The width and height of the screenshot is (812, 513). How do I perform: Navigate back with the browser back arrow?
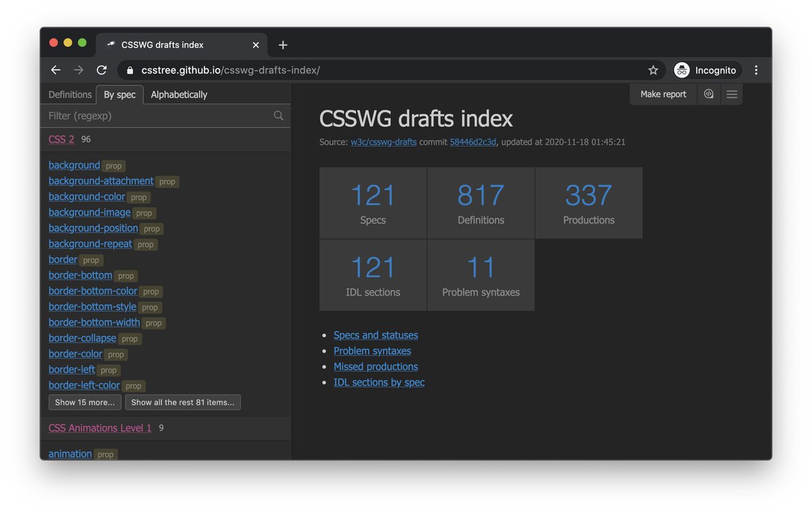55,70
